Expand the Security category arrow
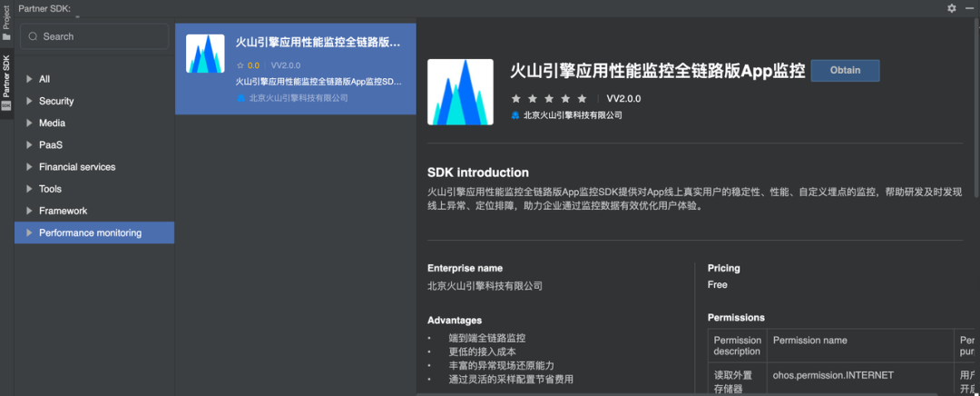 [29, 101]
